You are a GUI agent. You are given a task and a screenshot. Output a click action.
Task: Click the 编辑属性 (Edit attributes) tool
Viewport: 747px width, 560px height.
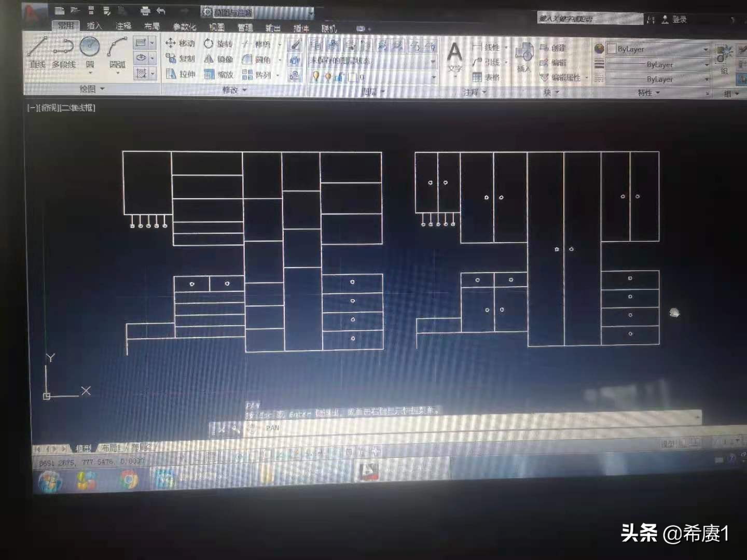point(560,78)
